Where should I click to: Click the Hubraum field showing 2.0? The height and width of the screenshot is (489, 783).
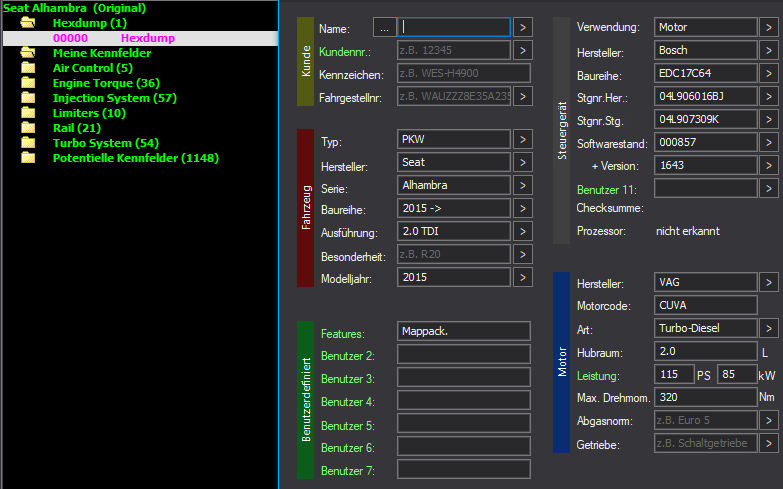click(706, 351)
